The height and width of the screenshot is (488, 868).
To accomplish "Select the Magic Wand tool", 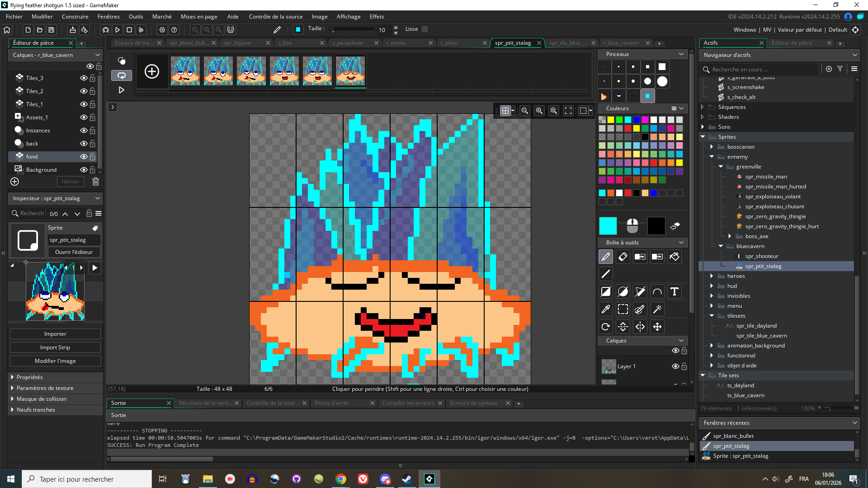I will (x=657, y=310).
